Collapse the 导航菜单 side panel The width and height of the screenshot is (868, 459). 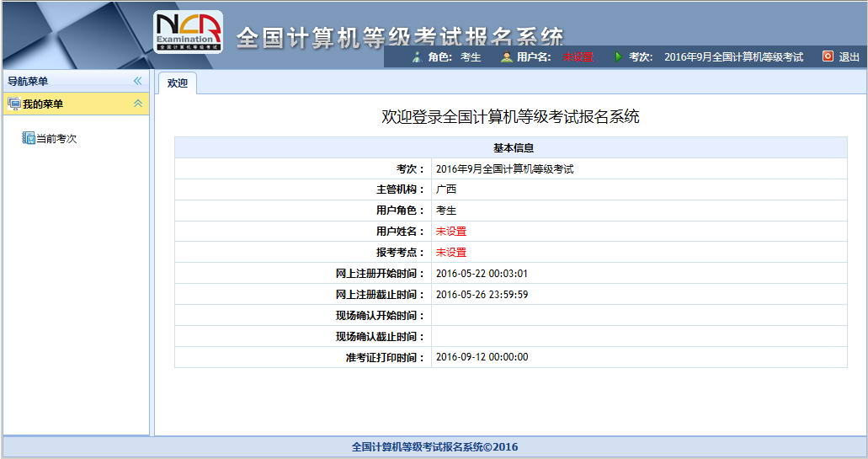click(138, 81)
